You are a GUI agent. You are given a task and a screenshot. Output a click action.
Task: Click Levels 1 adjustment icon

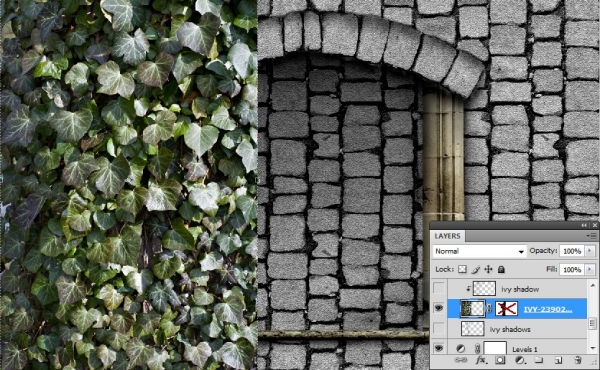coord(461,349)
